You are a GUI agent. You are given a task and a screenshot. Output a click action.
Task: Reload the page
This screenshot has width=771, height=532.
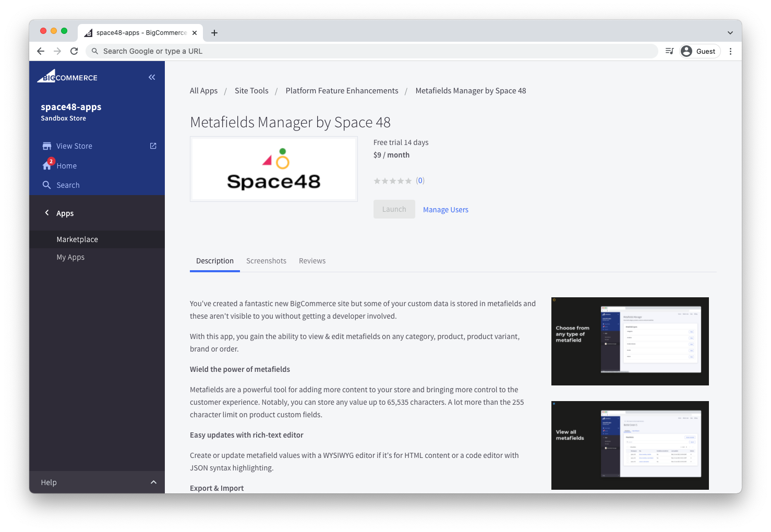tap(74, 51)
